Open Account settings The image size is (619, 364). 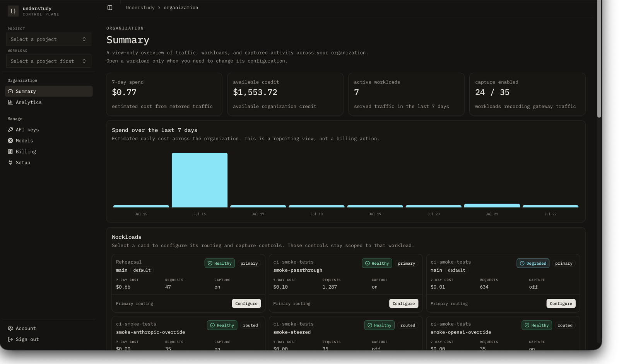tap(49, 328)
